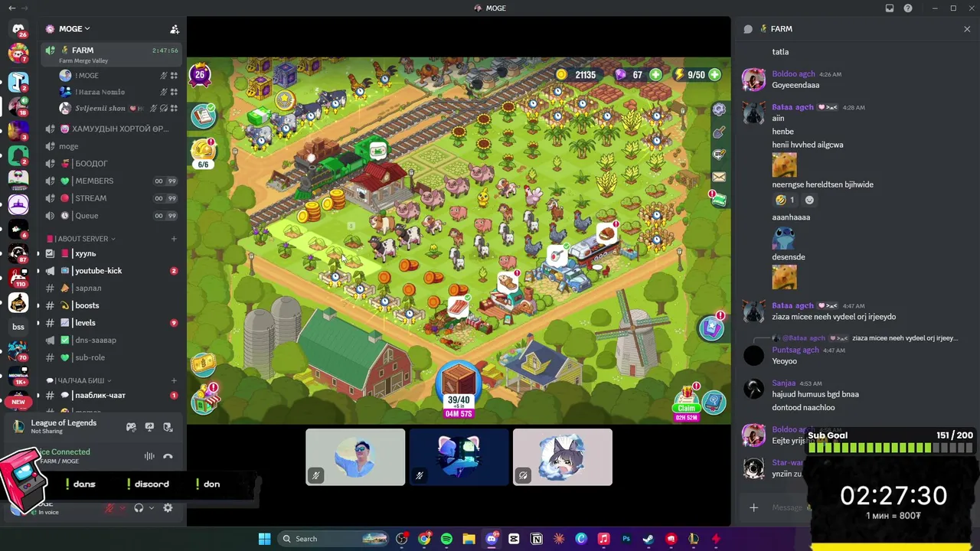
Task: Open voice noise suppression settings
Action: (149, 456)
